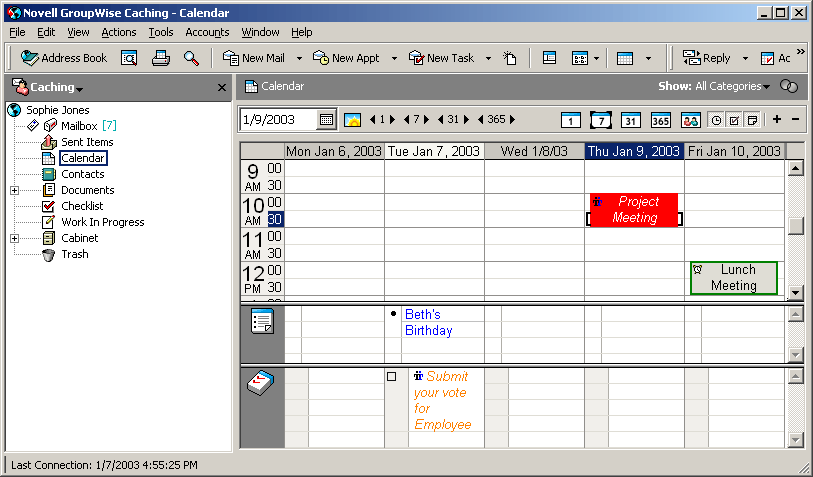Select the Project Meeting appointment
Image resolution: width=813 pixels, height=477 pixels.
tap(634, 209)
